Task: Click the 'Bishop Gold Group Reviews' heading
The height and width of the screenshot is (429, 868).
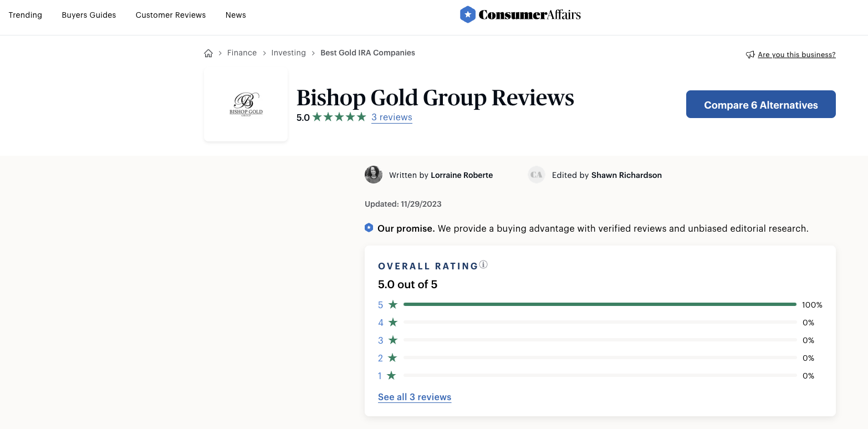Action: [435, 98]
